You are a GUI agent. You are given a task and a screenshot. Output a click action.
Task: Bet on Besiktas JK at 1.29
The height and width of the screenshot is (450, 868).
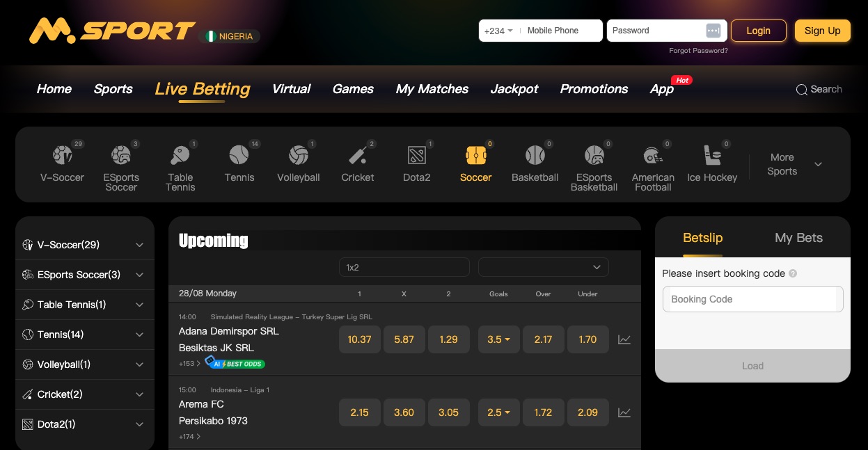[448, 339]
